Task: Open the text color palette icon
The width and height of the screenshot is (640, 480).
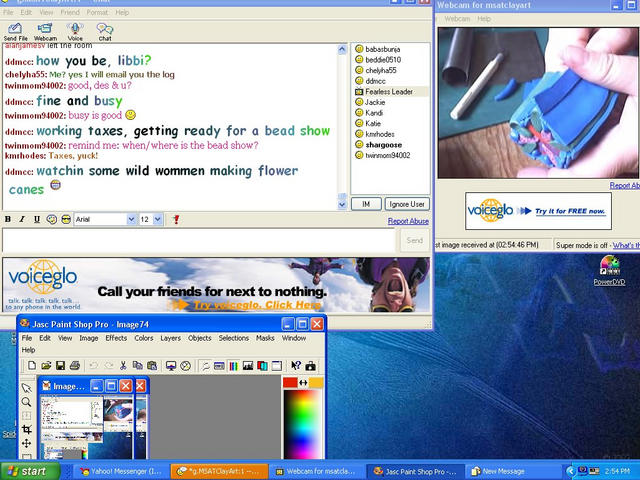Action: 51,219
